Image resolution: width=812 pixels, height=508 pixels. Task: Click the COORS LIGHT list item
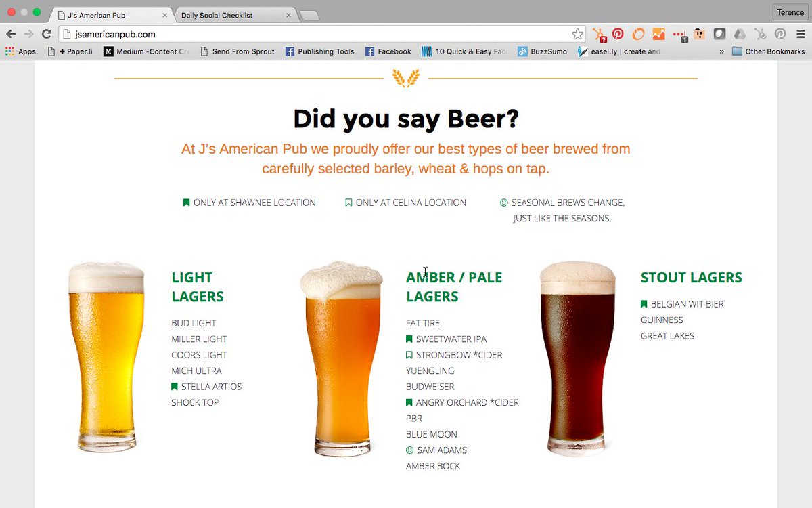199,355
